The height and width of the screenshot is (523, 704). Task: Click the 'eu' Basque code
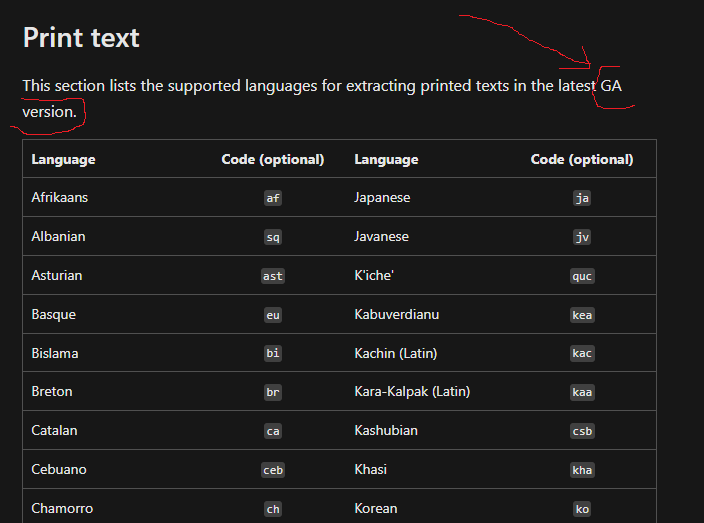pyautogui.click(x=273, y=315)
